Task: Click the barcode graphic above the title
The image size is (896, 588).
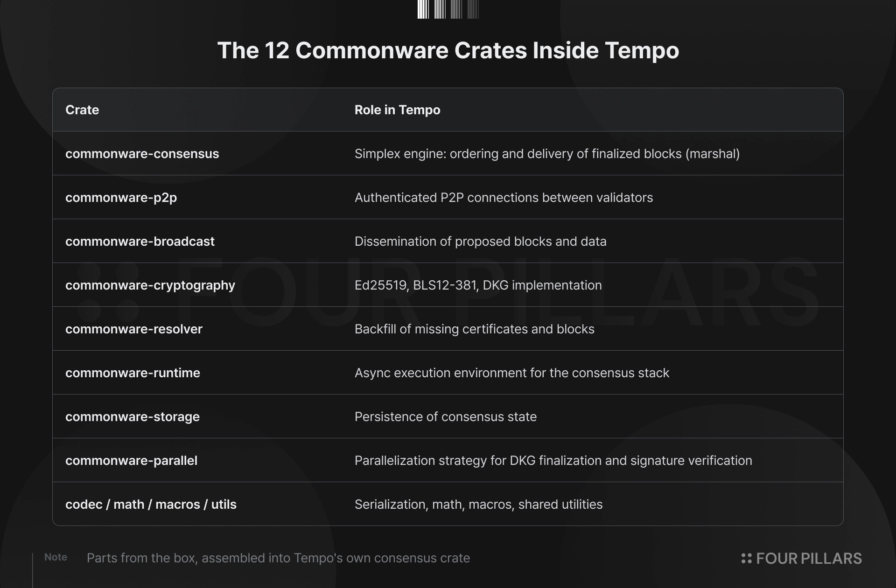Action: (x=448, y=9)
